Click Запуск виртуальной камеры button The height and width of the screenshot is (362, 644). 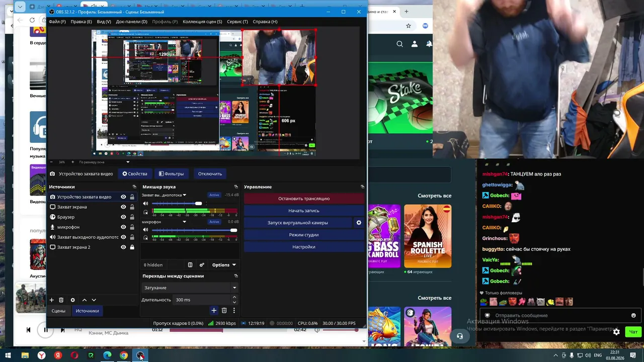pyautogui.click(x=298, y=223)
